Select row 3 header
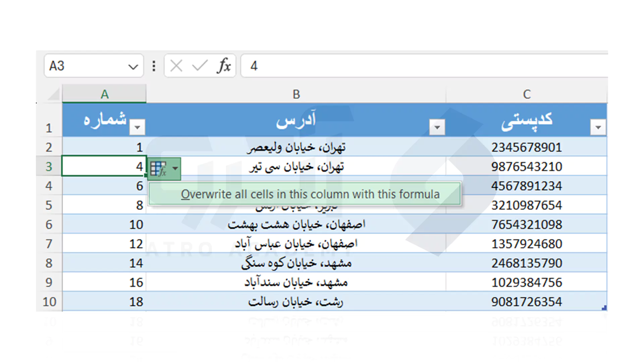The height and width of the screenshot is (362, 644). tap(49, 167)
